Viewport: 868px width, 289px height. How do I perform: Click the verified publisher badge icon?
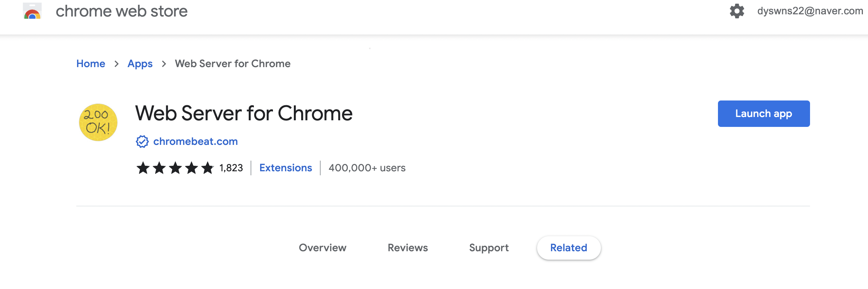[142, 142]
